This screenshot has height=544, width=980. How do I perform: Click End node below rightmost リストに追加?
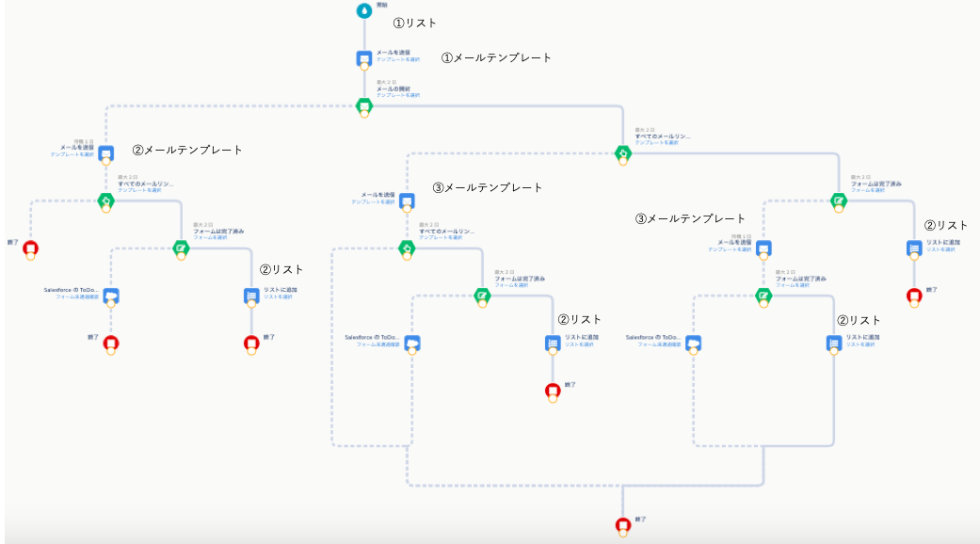(x=914, y=296)
